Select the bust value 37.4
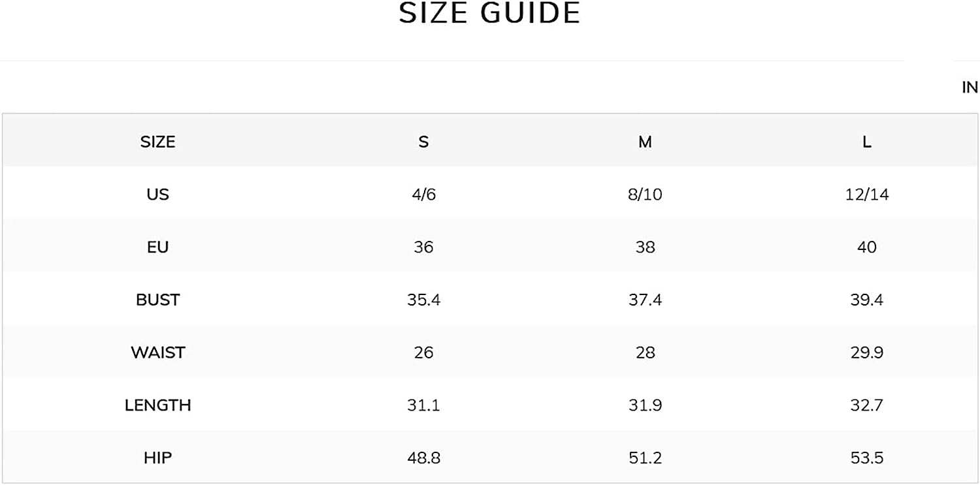This screenshot has width=980, height=485. [645, 300]
